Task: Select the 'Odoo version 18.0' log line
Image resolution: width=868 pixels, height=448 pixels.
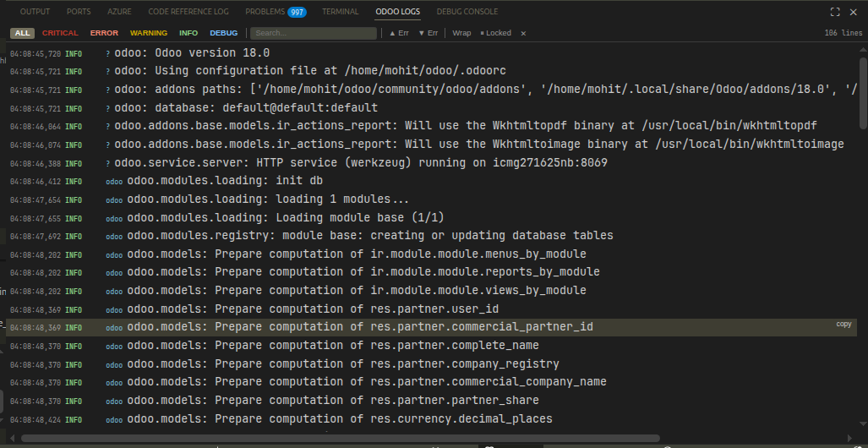Action: pyautogui.click(x=431, y=53)
